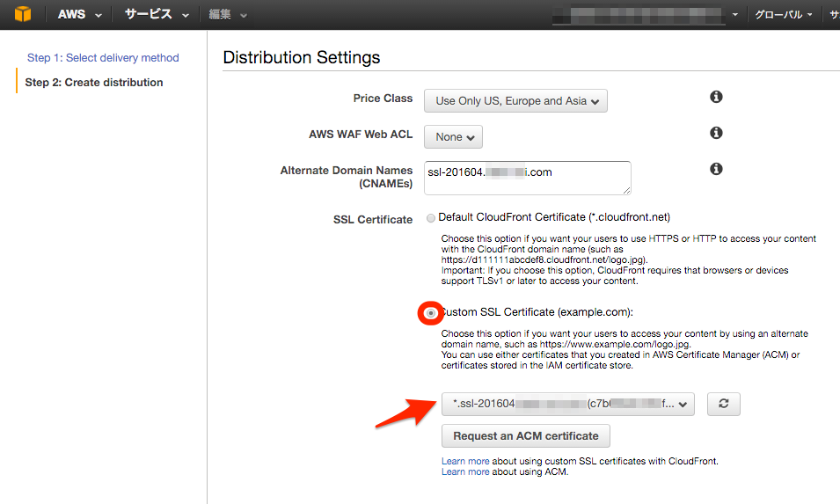Open the サービス menu
The height and width of the screenshot is (504, 840).
[157, 15]
